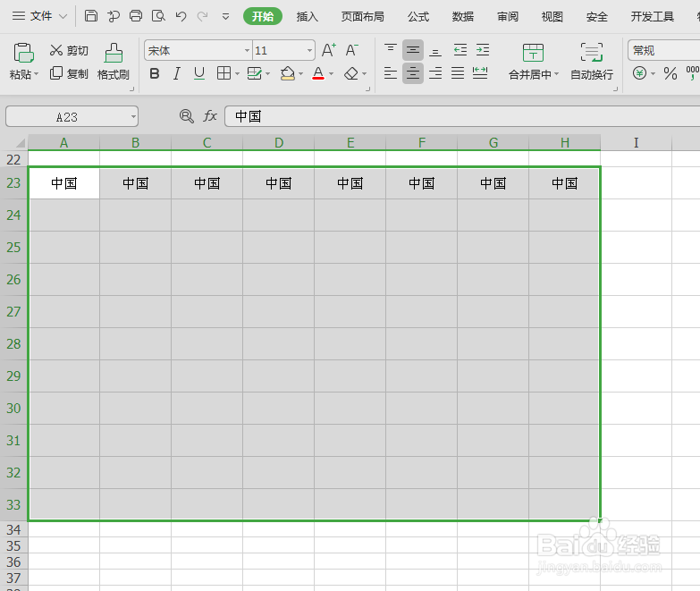Screen dimensions: 700x591
Task: Click the cell style table icon
Action: tap(254, 73)
